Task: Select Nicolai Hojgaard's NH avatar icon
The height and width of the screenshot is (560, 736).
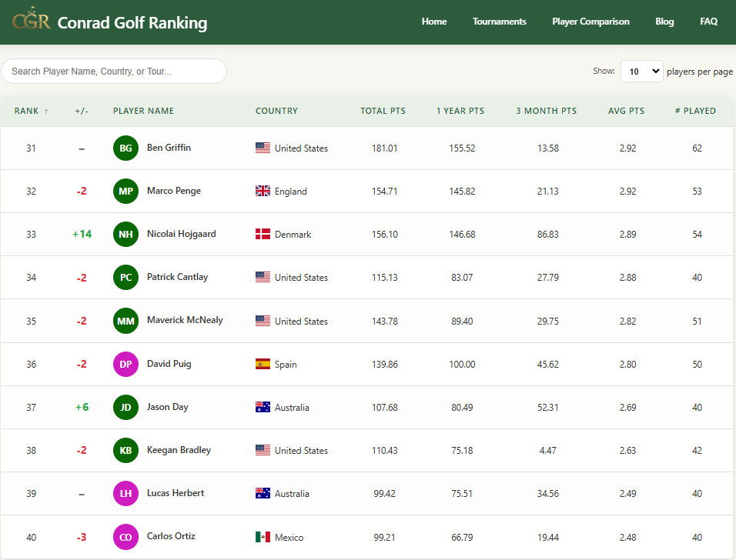Action: click(x=125, y=234)
